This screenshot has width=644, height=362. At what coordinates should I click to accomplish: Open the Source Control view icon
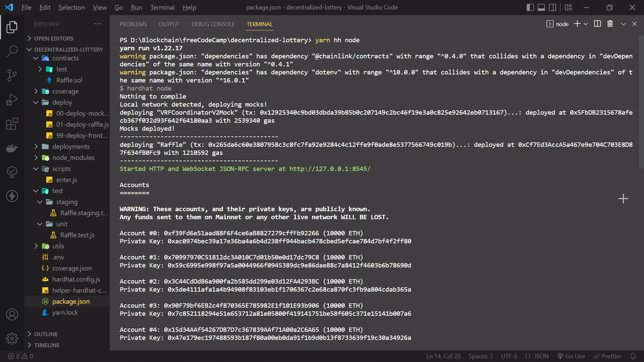point(12,75)
